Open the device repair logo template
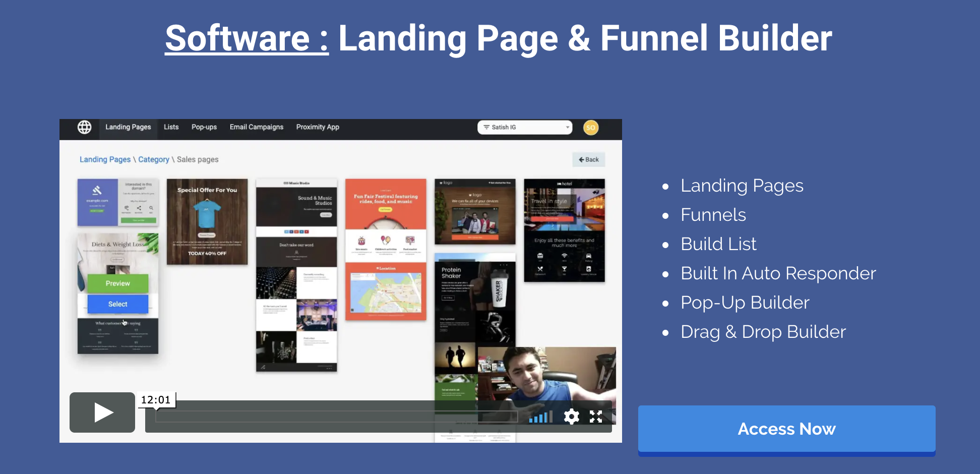Viewport: 980px width, 474px height. coord(475,212)
